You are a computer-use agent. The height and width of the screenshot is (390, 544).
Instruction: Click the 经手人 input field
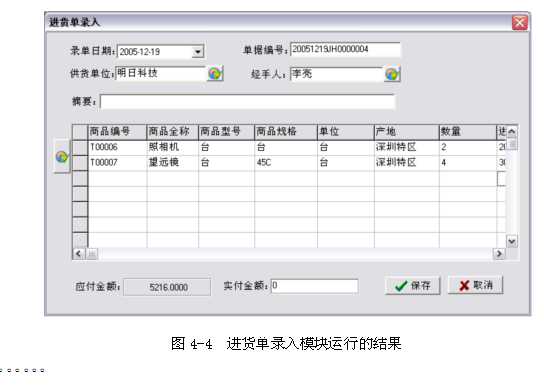337,74
